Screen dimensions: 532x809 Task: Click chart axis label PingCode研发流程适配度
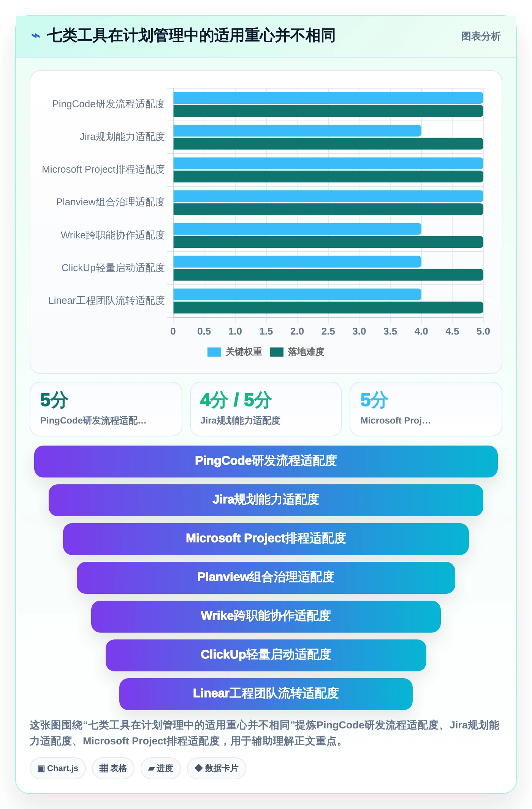click(108, 104)
